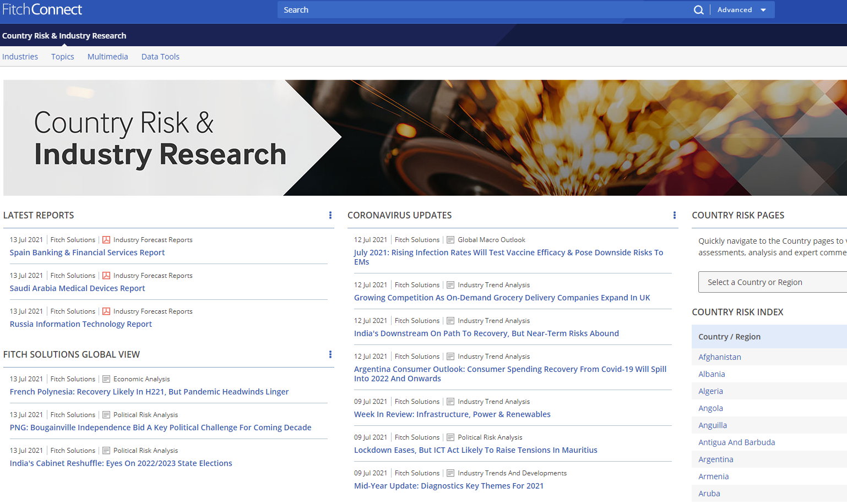The width and height of the screenshot is (847, 504).
Task: Click article icon for French Polynesia Economic Analysis
Action: 106,379
